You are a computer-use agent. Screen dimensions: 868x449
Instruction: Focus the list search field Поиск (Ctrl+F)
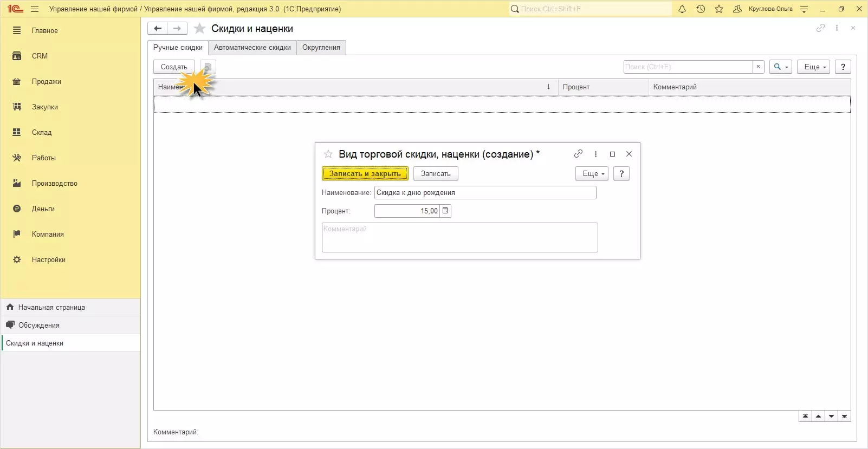688,67
